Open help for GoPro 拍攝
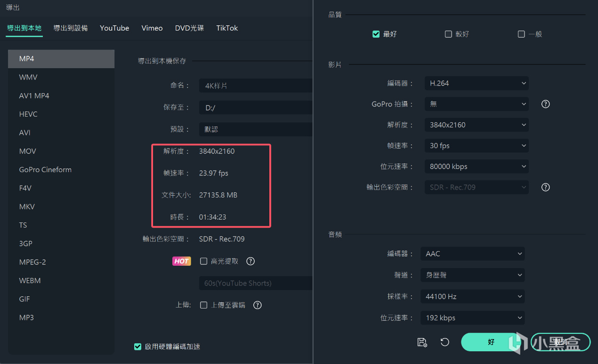 pos(546,104)
